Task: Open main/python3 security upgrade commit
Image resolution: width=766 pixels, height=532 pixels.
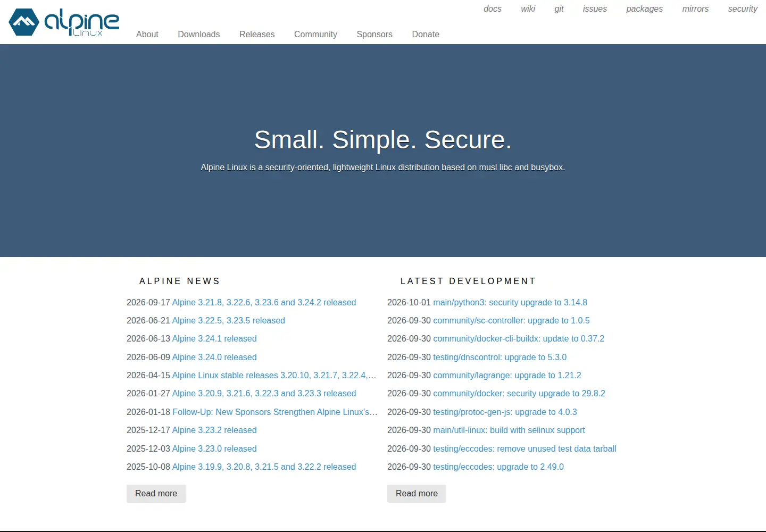Action: [x=510, y=302]
